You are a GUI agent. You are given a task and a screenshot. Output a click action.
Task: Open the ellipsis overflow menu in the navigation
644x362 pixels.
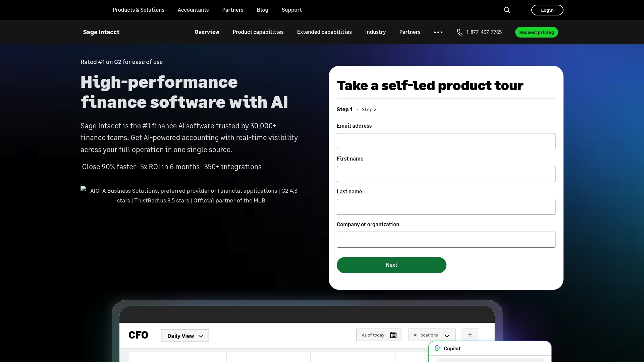tap(438, 32)
